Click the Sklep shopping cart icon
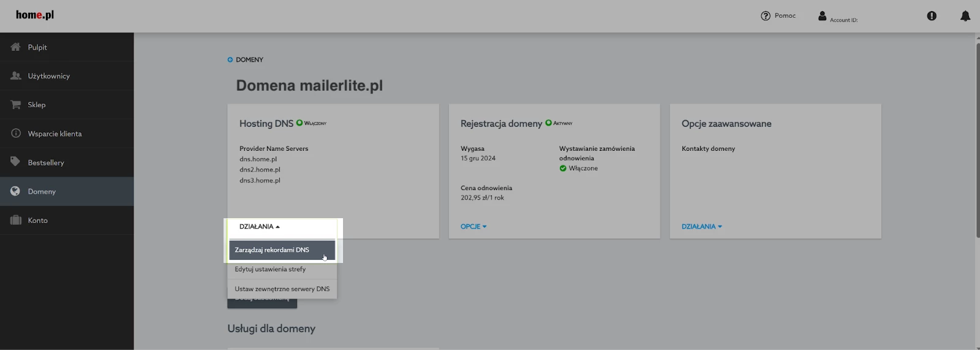980x350 pixels. coord(16,105)
